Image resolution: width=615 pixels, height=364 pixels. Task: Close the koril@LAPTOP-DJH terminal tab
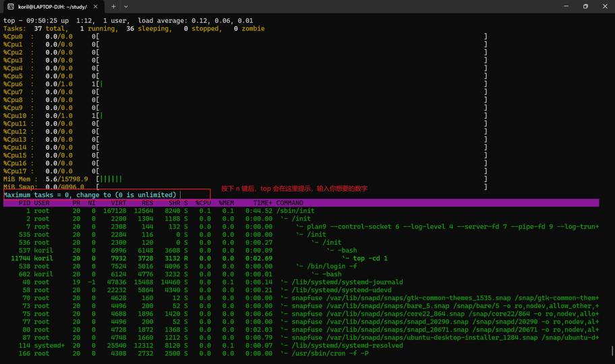click(x=95, y=7)
